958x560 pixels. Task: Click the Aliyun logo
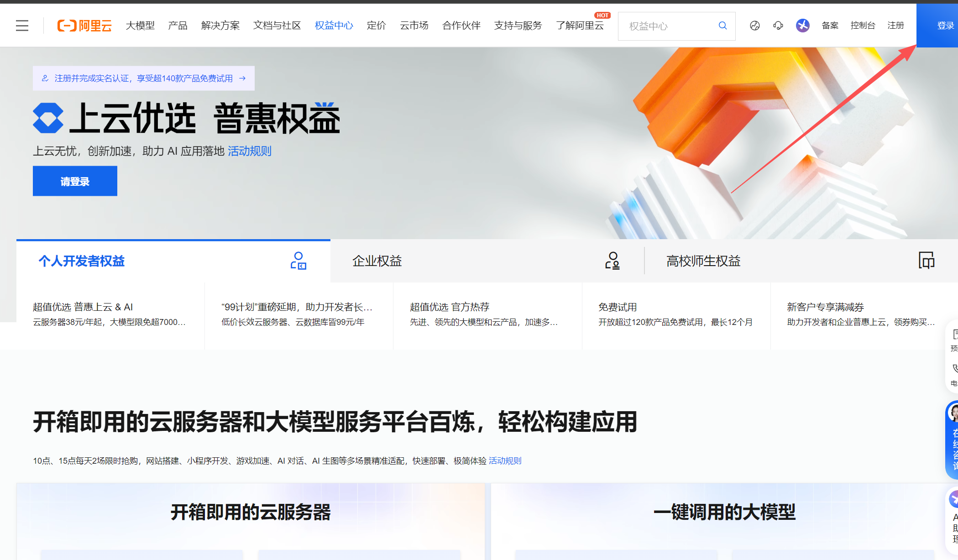(84, 26)
